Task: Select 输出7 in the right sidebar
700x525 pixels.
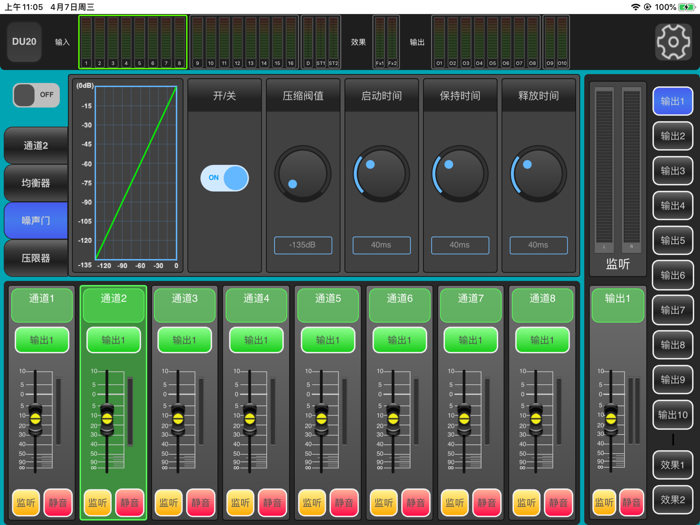Action: click(x=672, y=310)
